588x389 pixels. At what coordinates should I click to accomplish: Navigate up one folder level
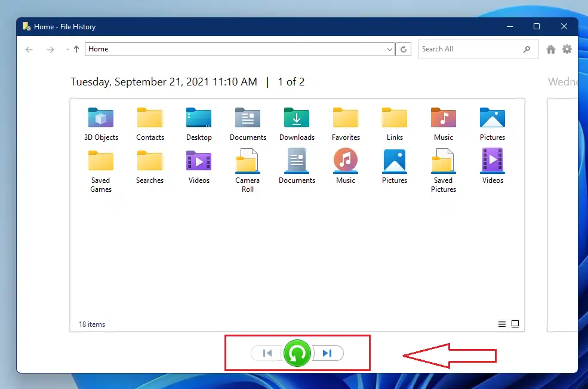pos(76,49)
